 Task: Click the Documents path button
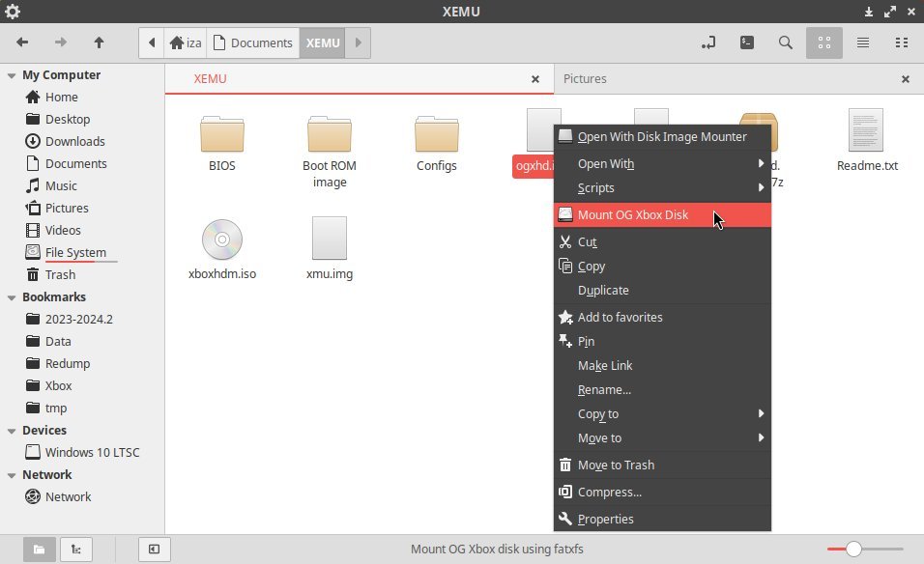tap(253, 43)
